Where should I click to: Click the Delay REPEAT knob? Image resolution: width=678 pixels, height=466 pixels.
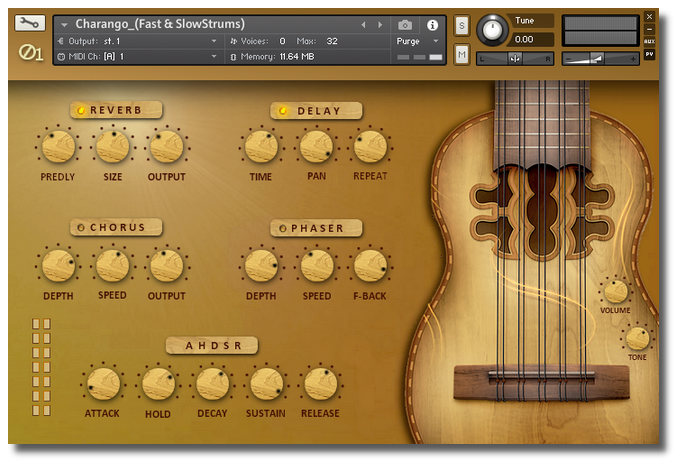pyautogui.click(x=370, y=147)
